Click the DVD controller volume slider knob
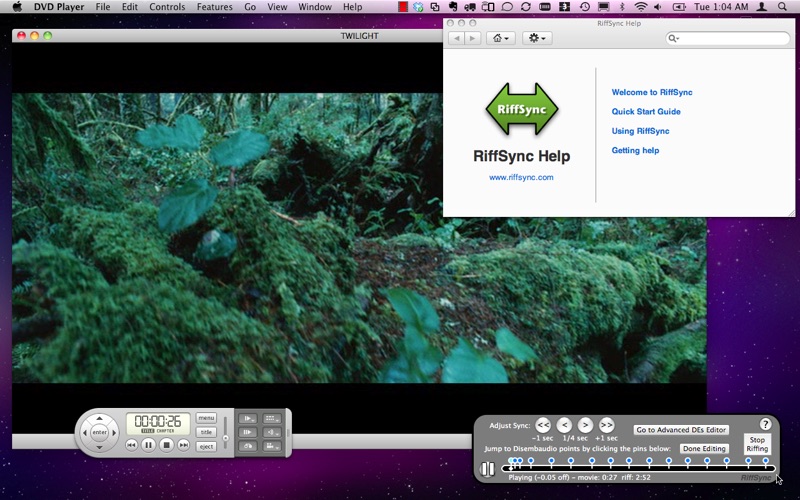Image resolution: width=800 pixels, height=500 pixels. 226,438
